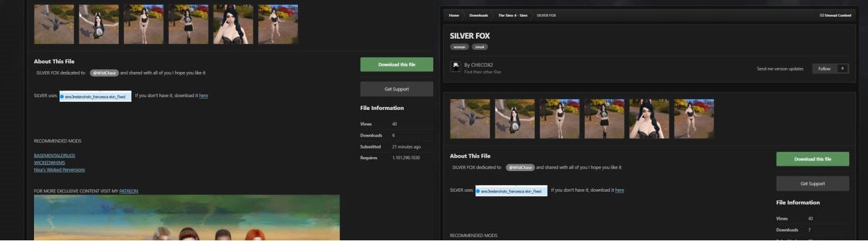Open Nisa's Wicked Perversions link
868x241 pixels.
(59, 170)
